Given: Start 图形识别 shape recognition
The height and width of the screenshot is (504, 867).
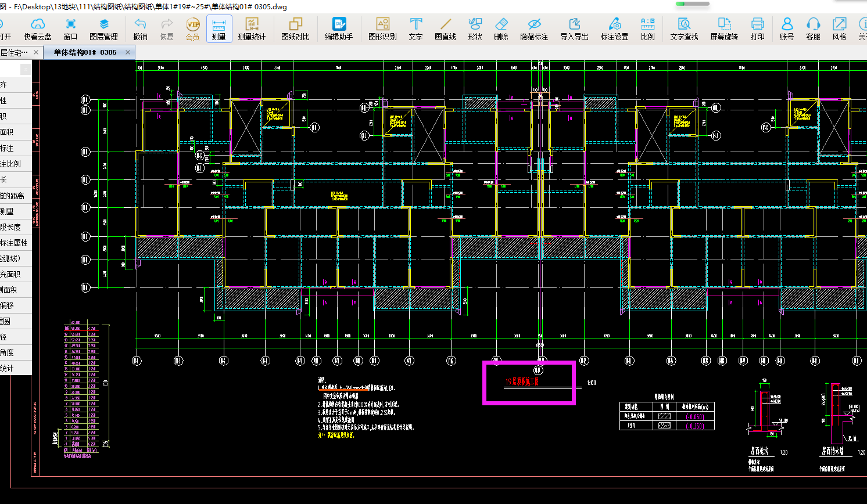Looking at the screenshot, I should coord(382,28).
